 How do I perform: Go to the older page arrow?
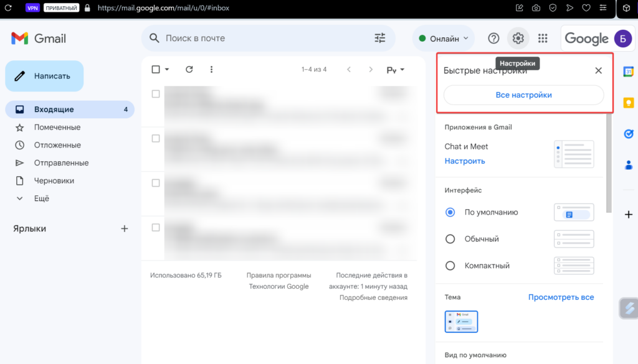click(x=371, y=70)
